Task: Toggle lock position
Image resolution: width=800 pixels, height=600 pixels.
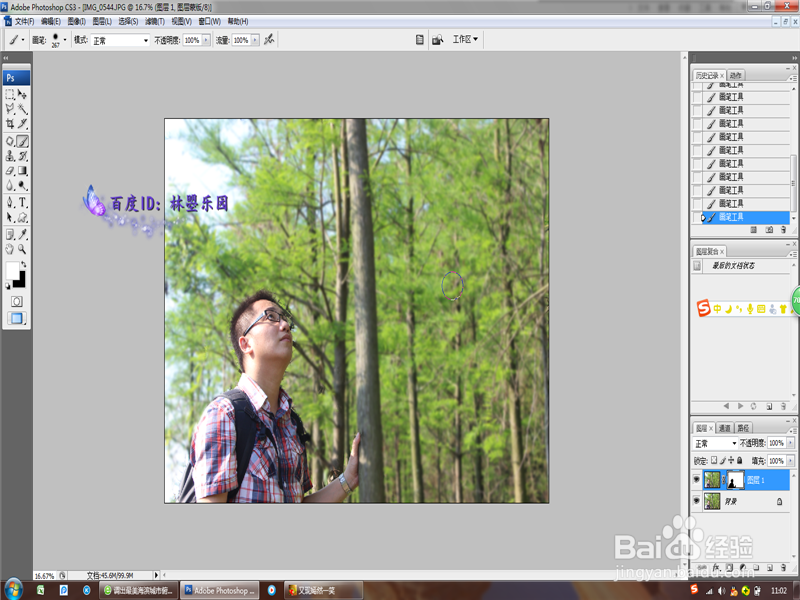Action: [731, 460]
